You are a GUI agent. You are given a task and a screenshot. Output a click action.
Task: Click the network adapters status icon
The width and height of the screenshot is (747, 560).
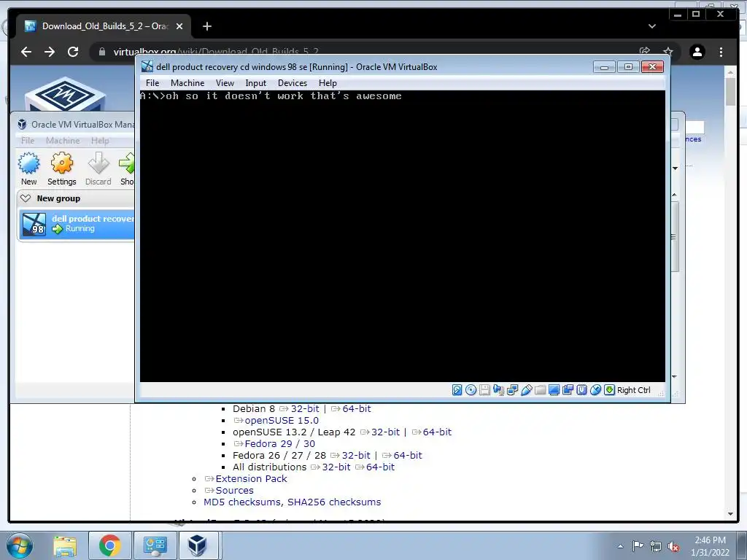513,390
